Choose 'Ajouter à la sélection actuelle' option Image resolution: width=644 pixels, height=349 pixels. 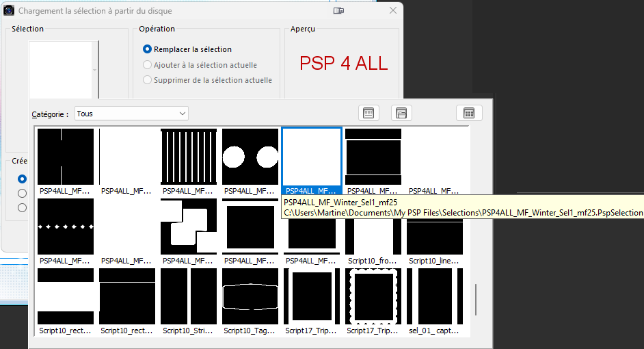tap(147, 65)
